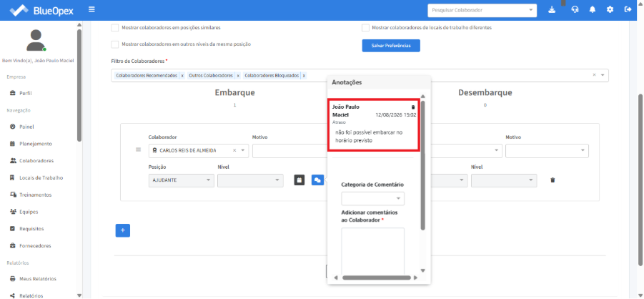Click the dark calendar icon button
Viewport: 644px width, 299px height.
point(299,180)
